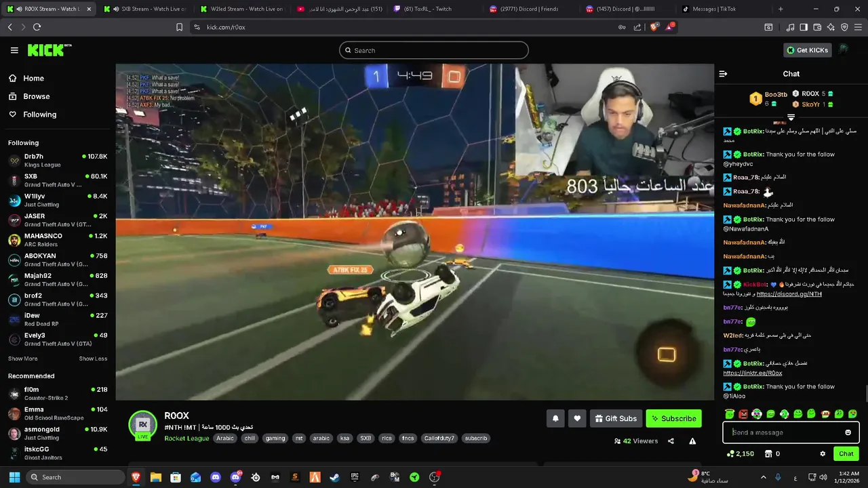
Task: Send message with green Chat button
Action: point(846,453)
